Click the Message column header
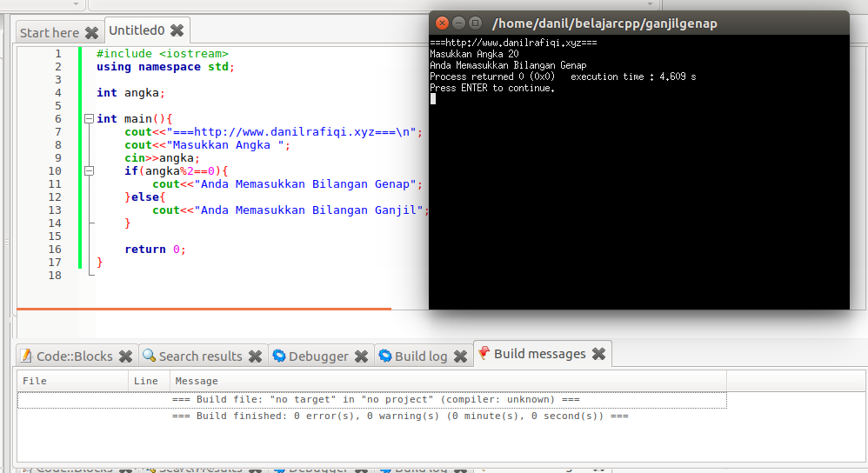This screenshot has width=868, height=473. point(448,381)
